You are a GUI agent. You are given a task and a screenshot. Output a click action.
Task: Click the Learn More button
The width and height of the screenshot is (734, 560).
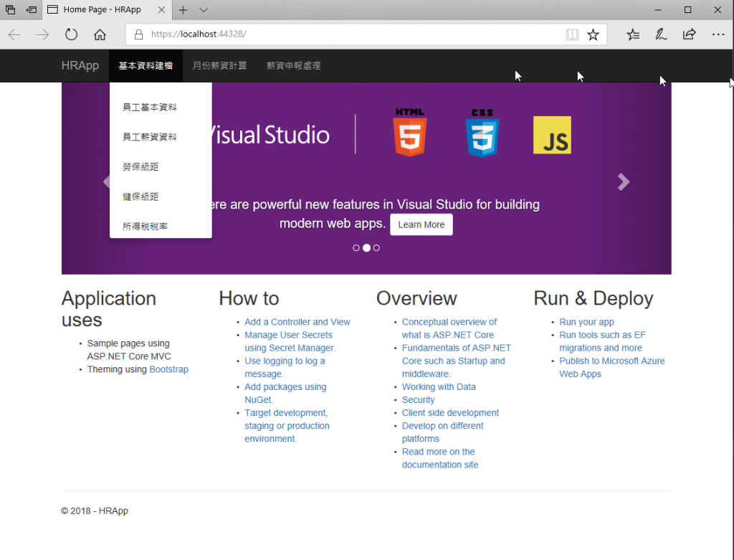point(421,224)
